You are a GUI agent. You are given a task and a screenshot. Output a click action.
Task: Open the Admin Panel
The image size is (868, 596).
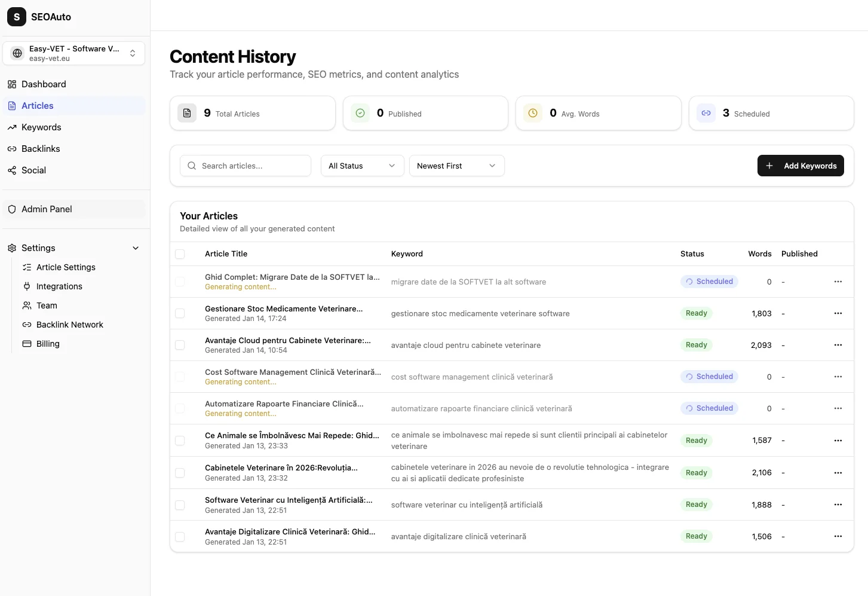(x=46, y=209)
